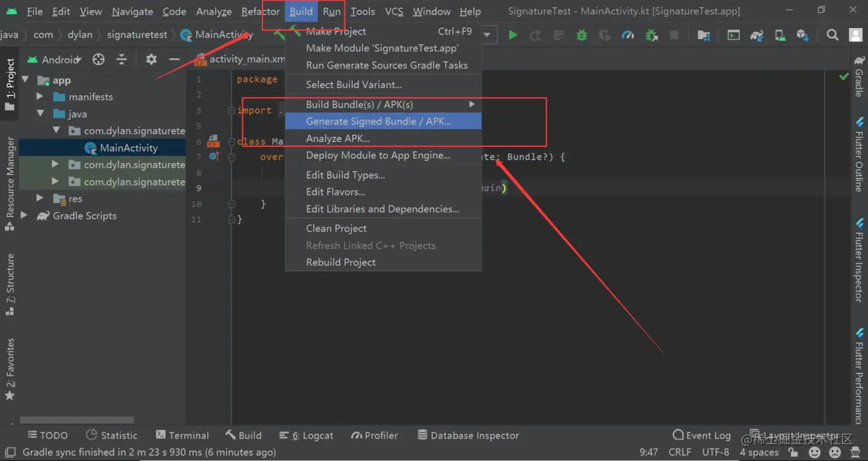
Task: Run the app with the green play icon
Action: [x=513, y=35]
